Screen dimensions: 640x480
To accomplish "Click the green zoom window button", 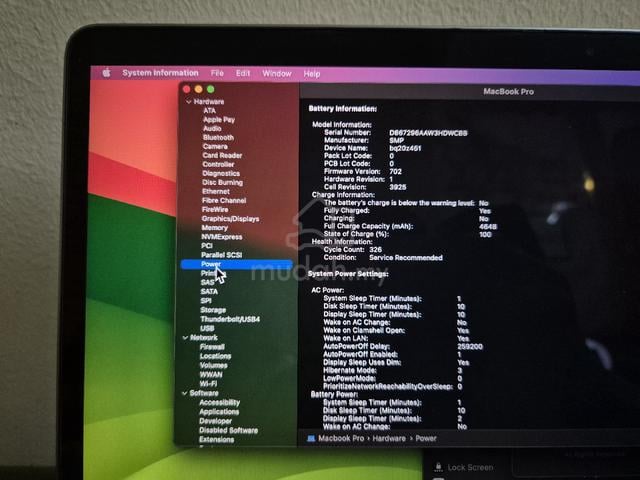I will click(x=211, y=89).
